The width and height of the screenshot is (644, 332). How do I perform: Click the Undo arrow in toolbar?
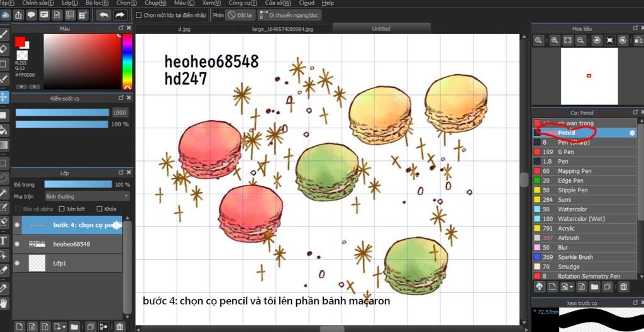point(104,15)
